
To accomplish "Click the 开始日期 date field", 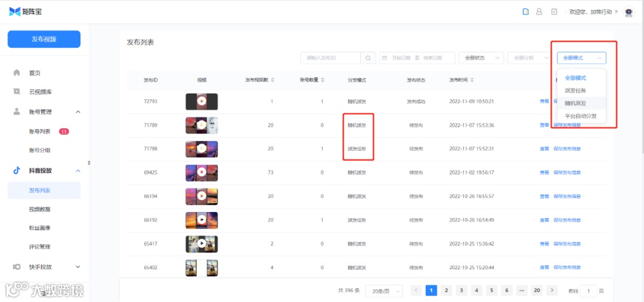I will point(401,58).
